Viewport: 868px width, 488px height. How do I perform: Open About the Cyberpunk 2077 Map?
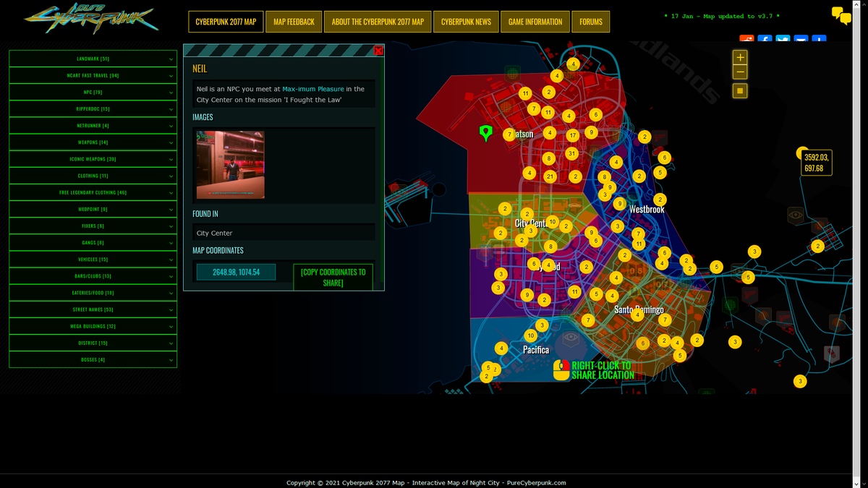378,22
